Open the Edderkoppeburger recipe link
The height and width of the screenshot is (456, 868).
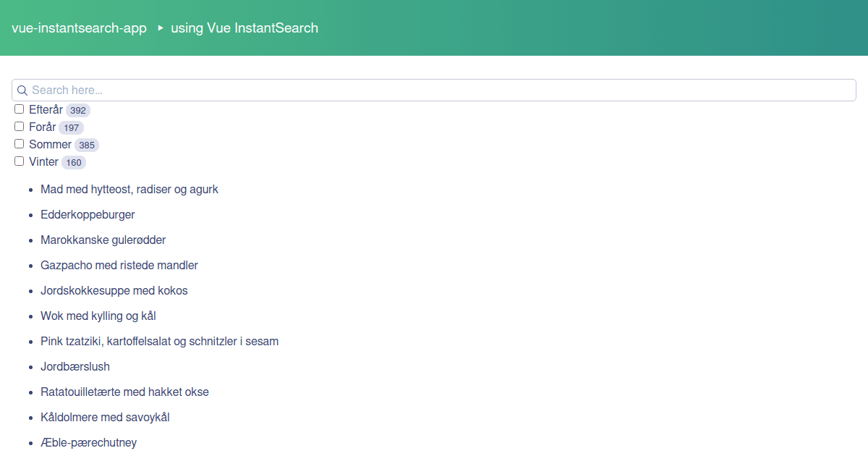point(88,214)
